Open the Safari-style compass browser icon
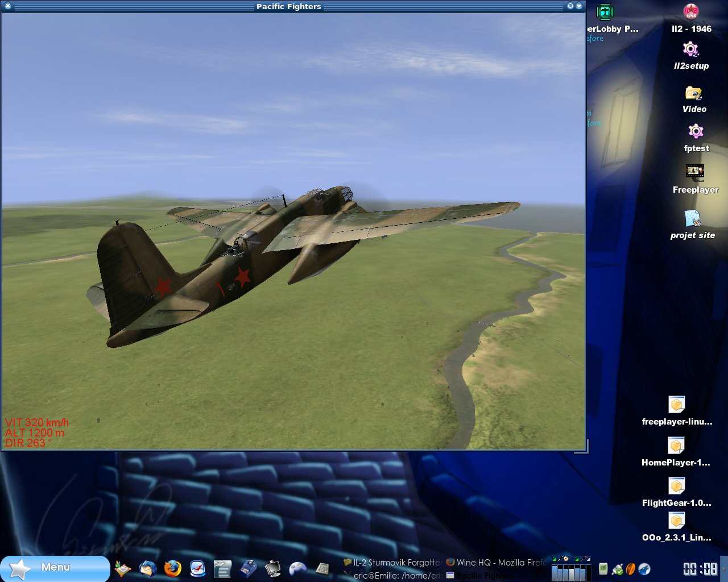The width and height of the screenshot is (728, 582). [197, 568]
